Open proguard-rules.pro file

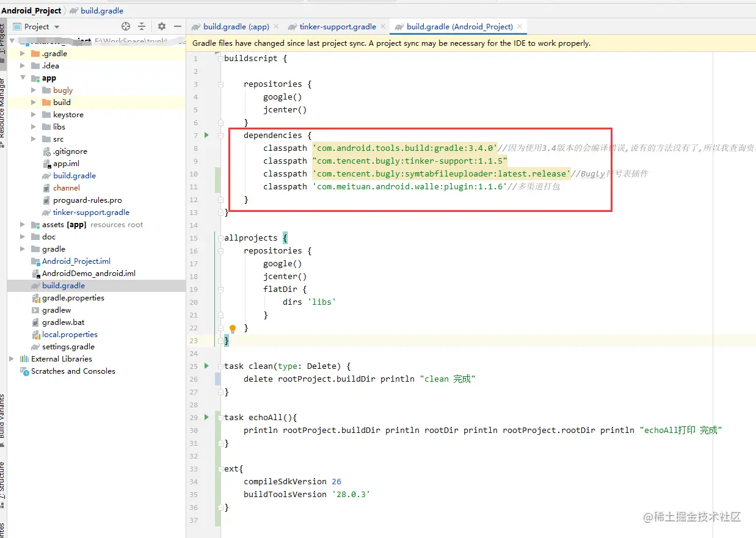[87, 200]
